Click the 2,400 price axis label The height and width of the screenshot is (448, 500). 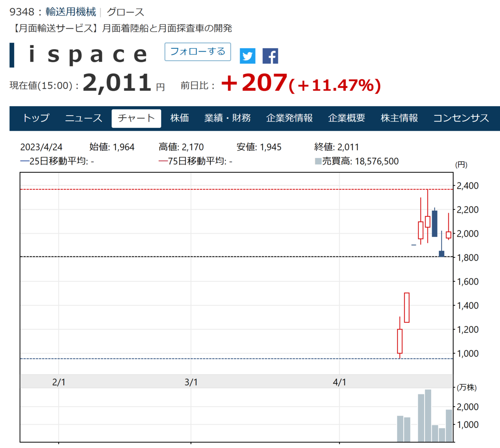468,186
